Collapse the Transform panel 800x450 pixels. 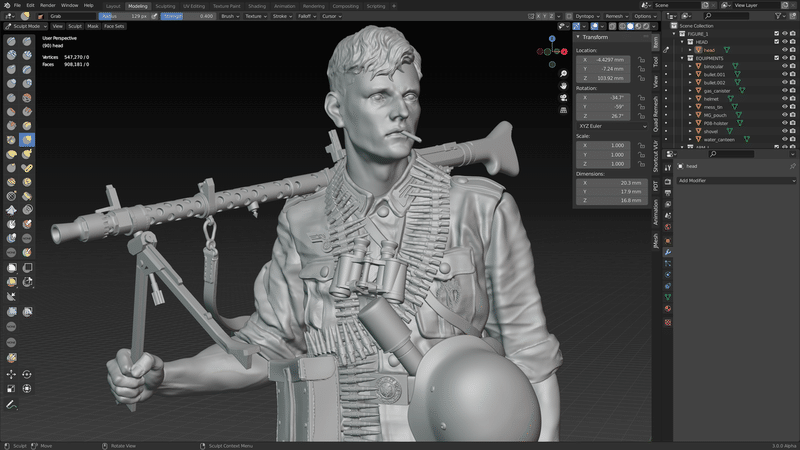click(578, 37)
